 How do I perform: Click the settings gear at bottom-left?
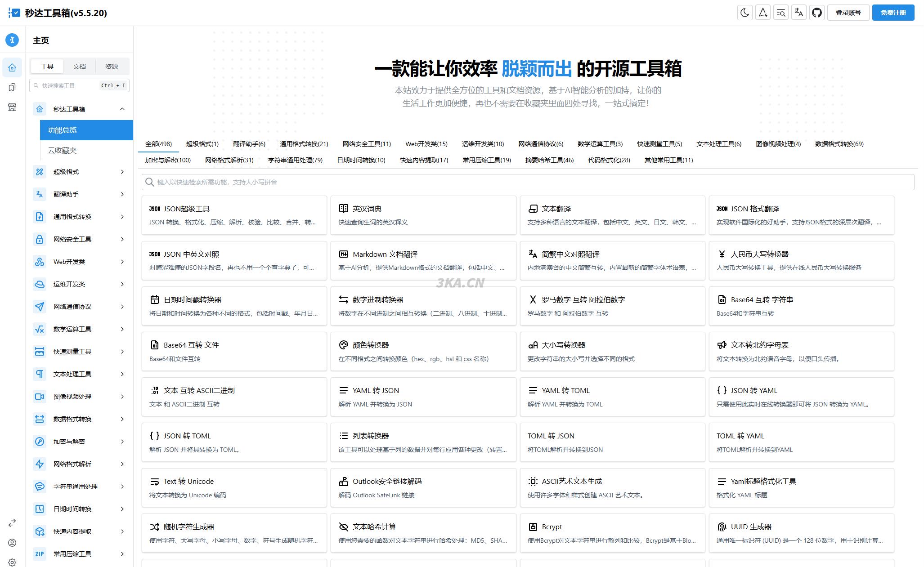coord(12,562)
